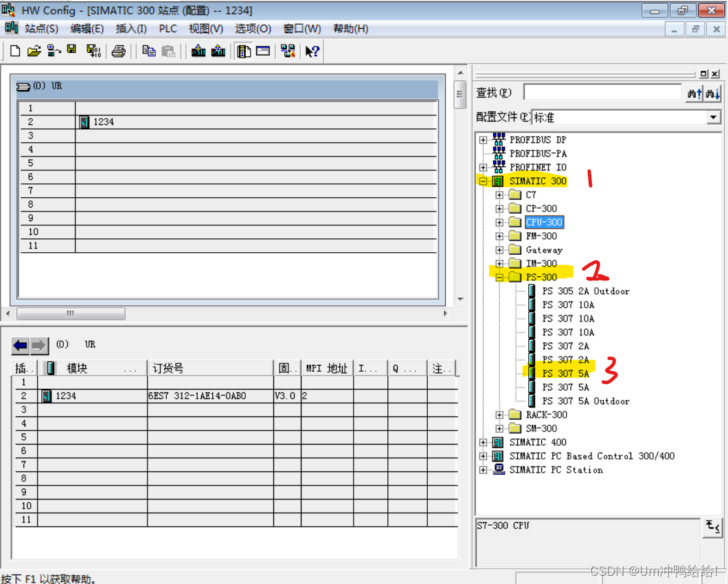728x584 pixels.
Task: Click the context help arrow icon
Action: pyautogui.click(x=312, y=51)
